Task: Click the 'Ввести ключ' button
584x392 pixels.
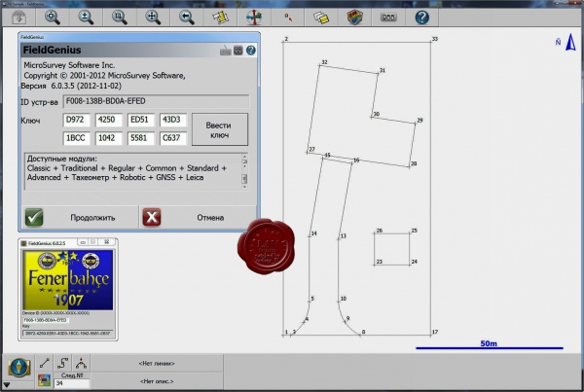Action: [x=220, y=129]
